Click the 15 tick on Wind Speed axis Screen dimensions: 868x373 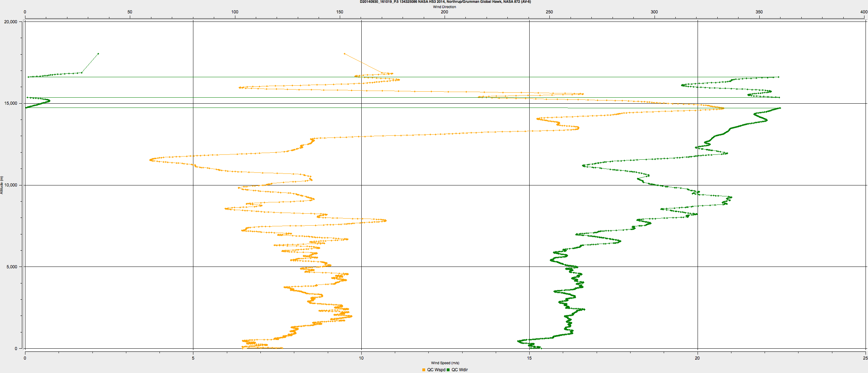click(x=529, y=358)
